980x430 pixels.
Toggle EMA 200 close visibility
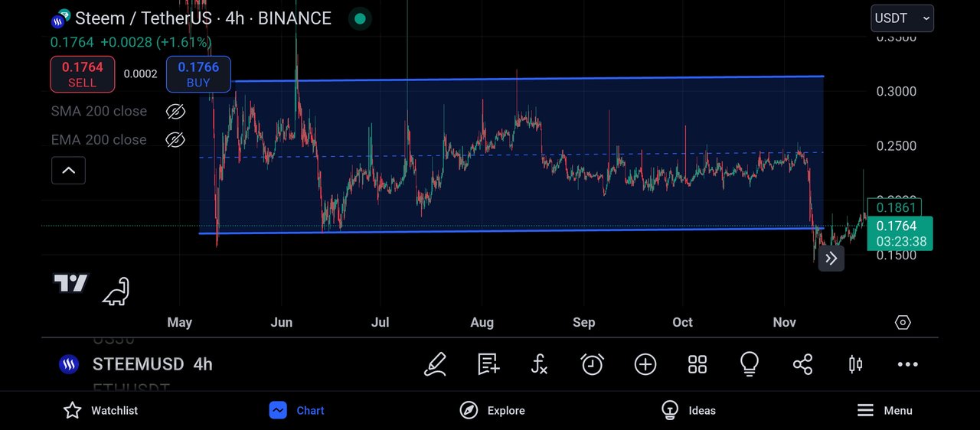[175, 140]
